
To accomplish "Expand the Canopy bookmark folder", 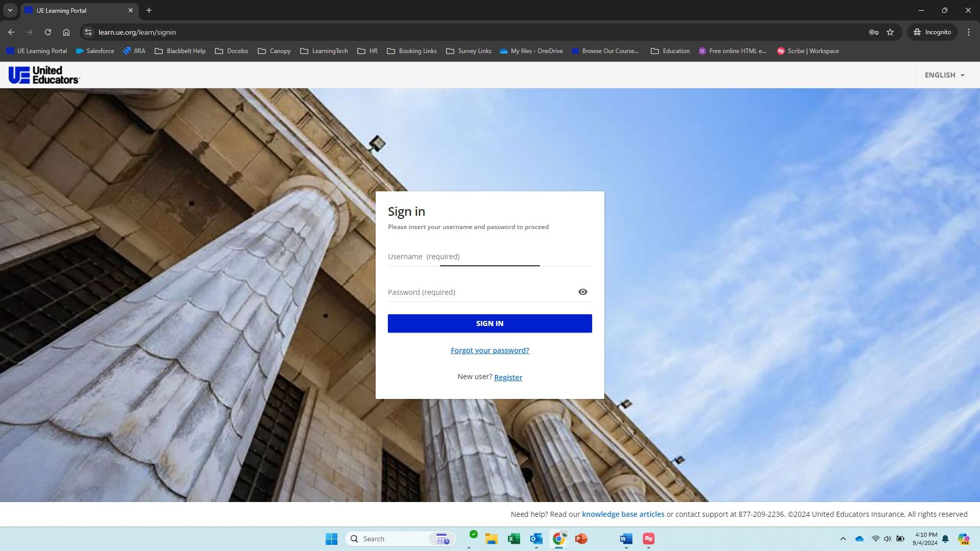I will [x=275, y=51].
